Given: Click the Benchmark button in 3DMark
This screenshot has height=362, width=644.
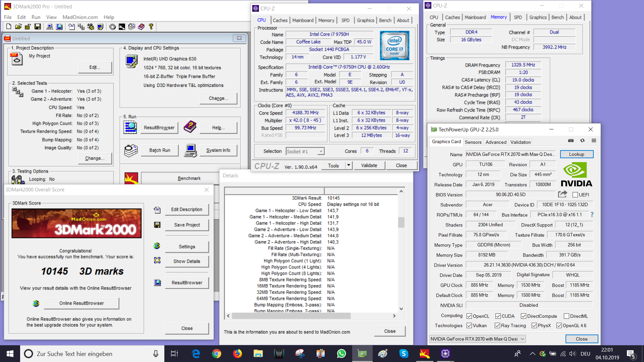Looking at the screenshot, I should click(x=189, y=178).
